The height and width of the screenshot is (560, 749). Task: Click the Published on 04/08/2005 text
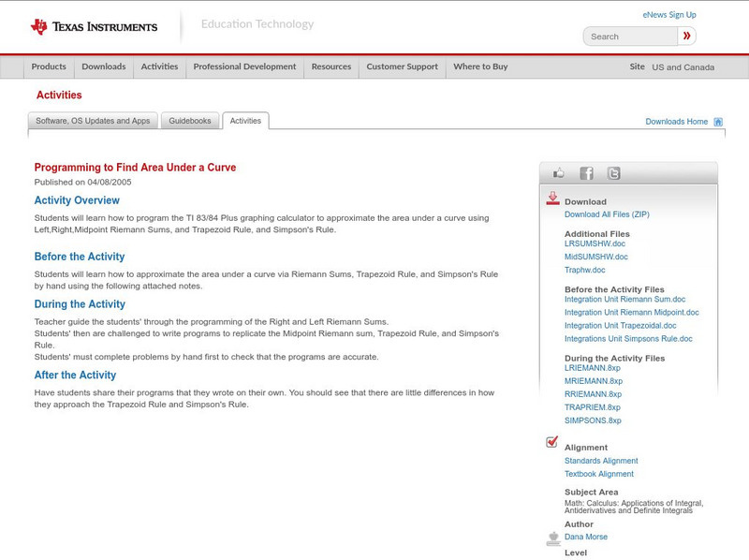(82, 182)
